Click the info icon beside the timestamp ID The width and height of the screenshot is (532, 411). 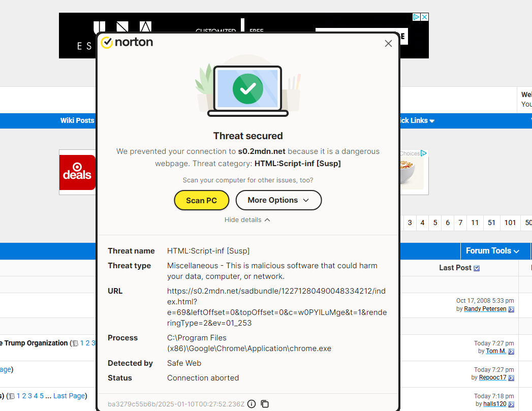(252, 404)
